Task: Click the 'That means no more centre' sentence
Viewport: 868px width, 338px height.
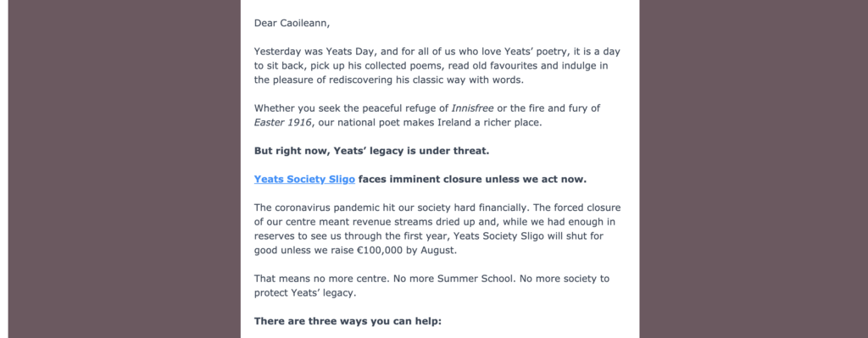Action: 322,278
